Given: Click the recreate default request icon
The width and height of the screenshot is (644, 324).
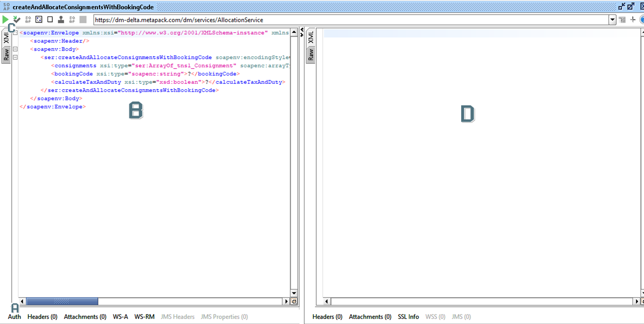Looking at the screenshot, I should point(39,20).
